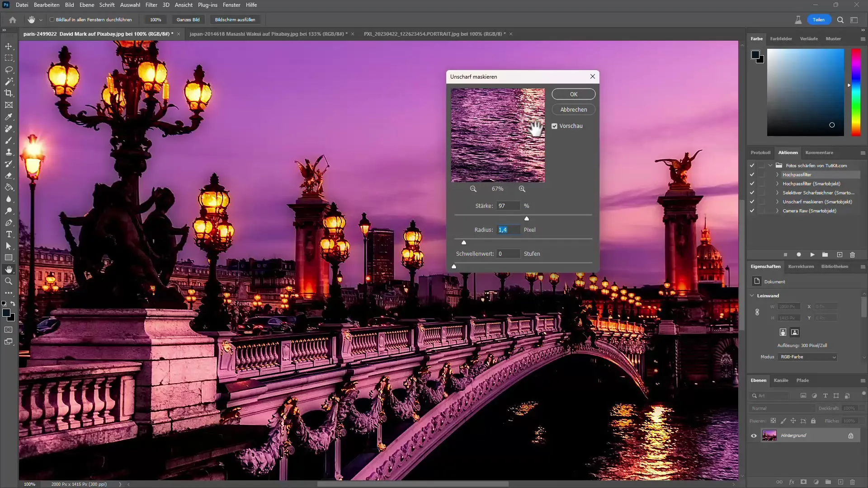Select the Blur tool
The height and width of the screenshot is (488, 868).
(x=9, y=199)
